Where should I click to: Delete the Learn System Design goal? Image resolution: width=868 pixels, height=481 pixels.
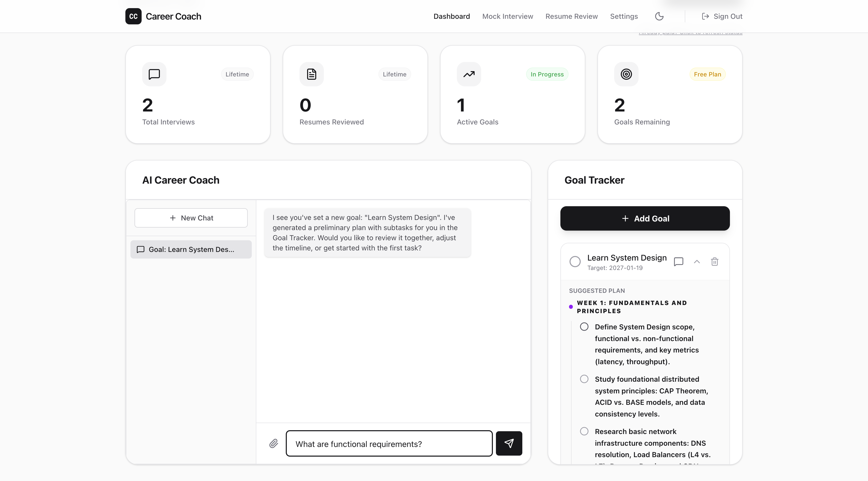pyautogui.click(x=715, y=262)
